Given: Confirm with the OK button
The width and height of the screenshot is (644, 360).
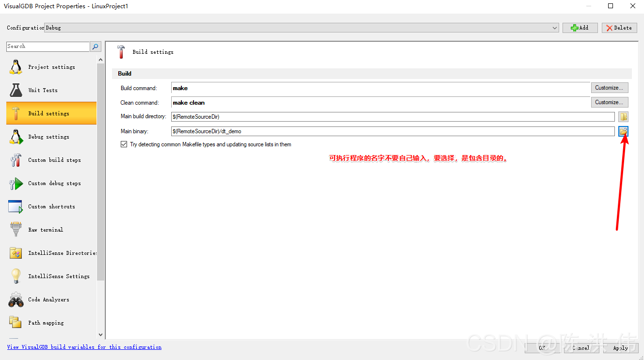Looking at the screenshot, I should 542,347.
